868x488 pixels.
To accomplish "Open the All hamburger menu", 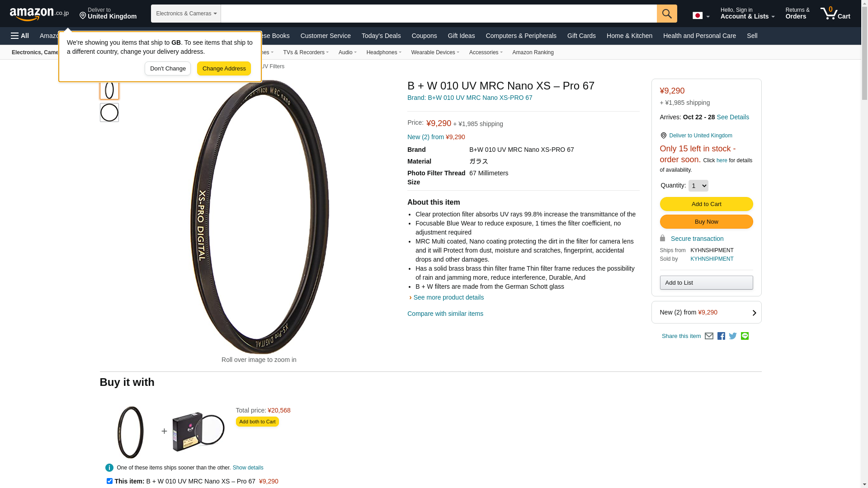I will click(x=20, y=36).
